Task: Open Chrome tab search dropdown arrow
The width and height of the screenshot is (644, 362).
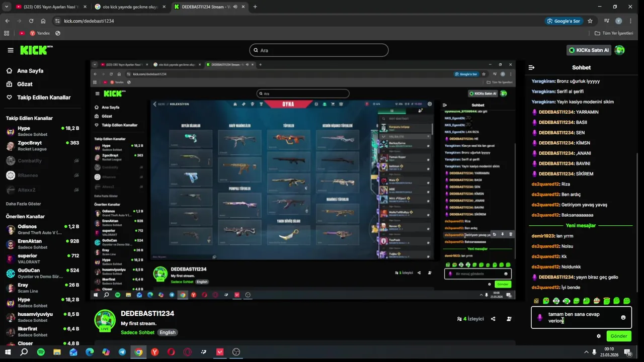Action: point(6,7)
